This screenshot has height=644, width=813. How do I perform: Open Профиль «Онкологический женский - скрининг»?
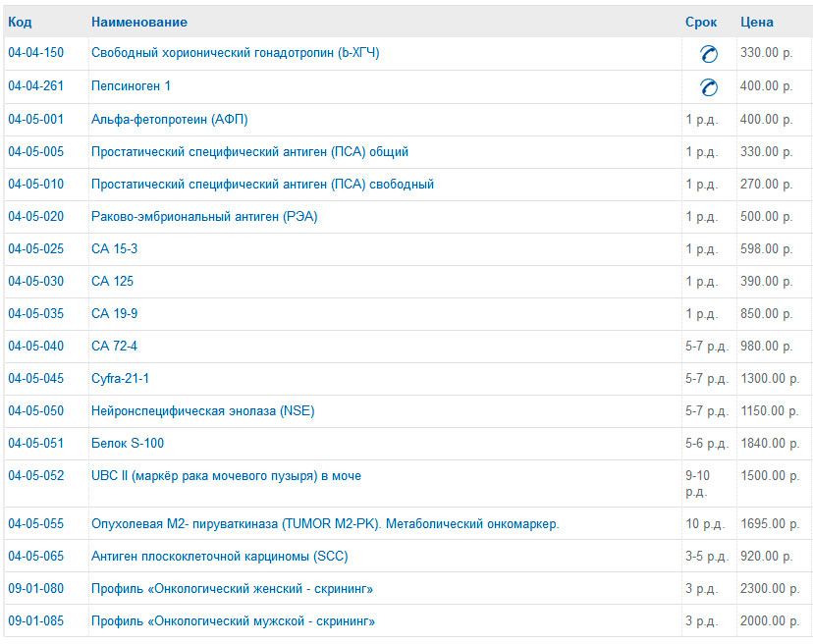[x=232, y=589]
